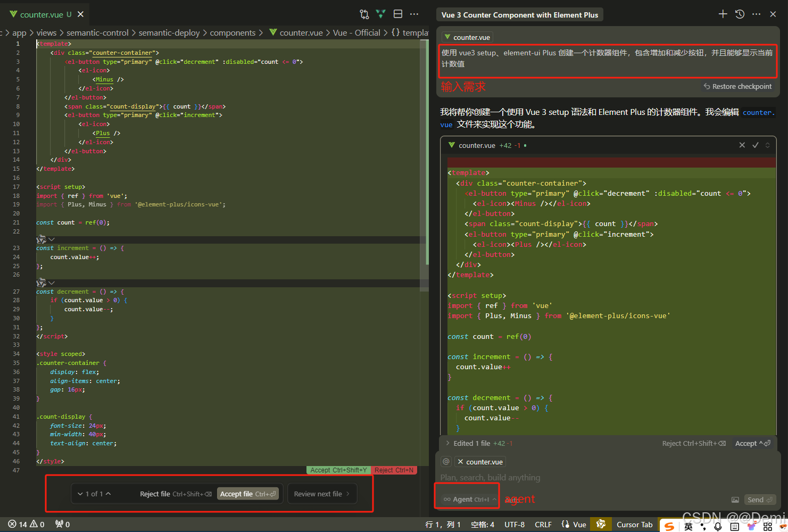Open IME toolbox grid icon

(x=767, y=527)
